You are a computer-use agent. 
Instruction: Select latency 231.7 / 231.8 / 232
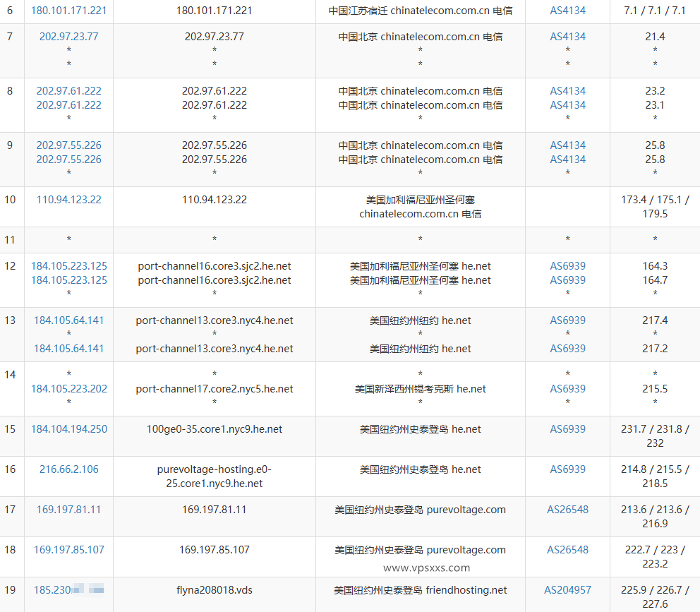click(x=655, y=436)
